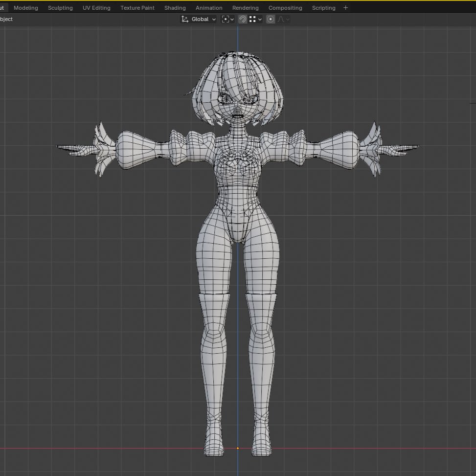The image size is (476, 476).
Task: Toggle proportional editing
Action: [271, 19]
